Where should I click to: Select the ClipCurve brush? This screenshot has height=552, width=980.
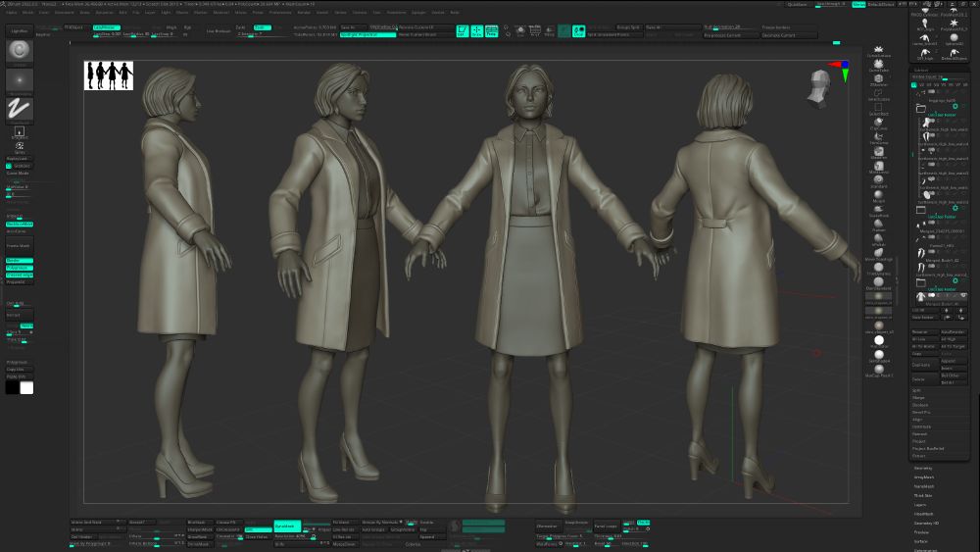878,124
